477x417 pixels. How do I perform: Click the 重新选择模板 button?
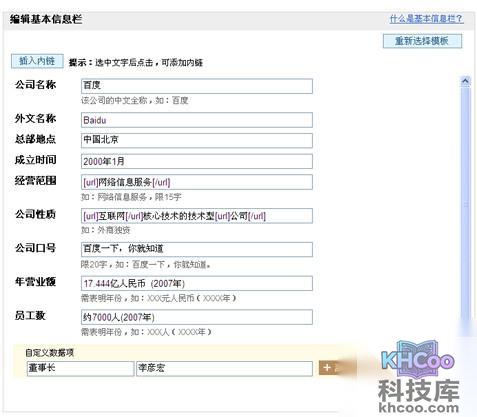(422, 41)
